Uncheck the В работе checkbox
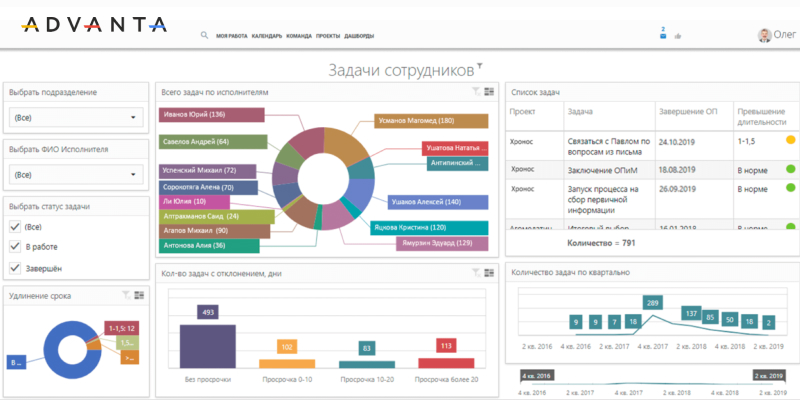 coord(15,247)
